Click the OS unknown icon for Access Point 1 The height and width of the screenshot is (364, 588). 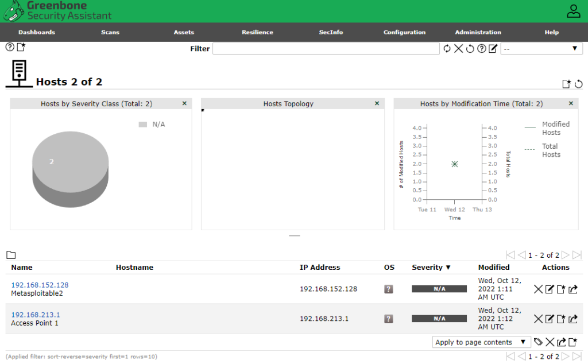coord(389,319)
